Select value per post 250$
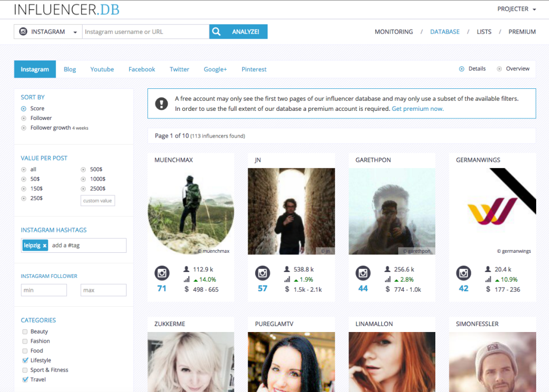 point(24,198)
